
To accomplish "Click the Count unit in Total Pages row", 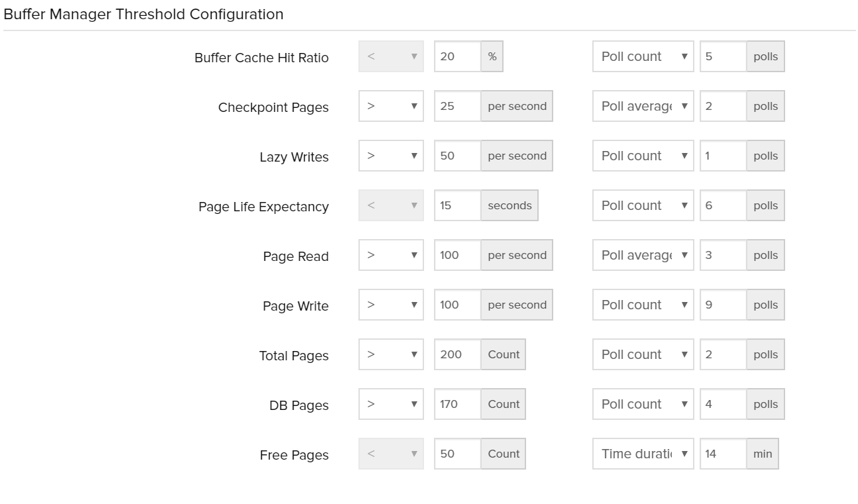I will (504, 354).
